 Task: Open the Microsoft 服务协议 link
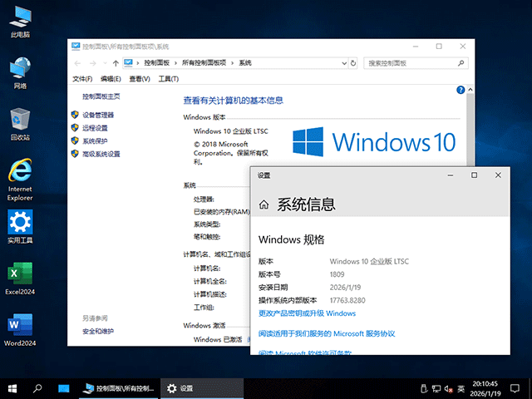point(327,334)
